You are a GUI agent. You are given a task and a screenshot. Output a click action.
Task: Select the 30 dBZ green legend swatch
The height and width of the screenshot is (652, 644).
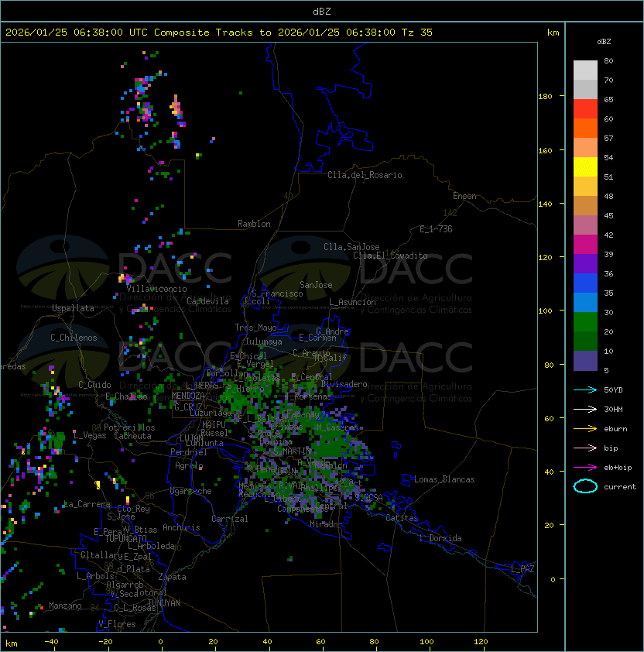point(585,322)
